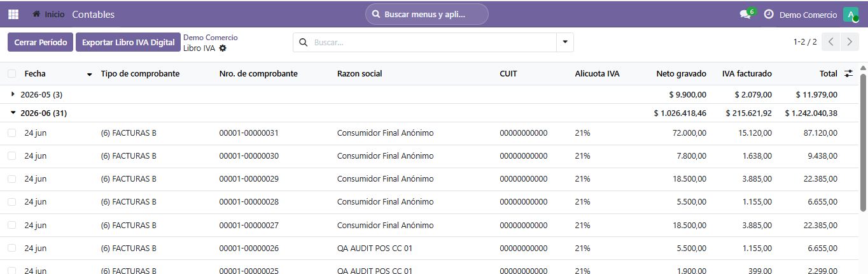Click the 9.438,00 total cell
The width and height of the screenshot is (868, 274).
click(823, 156)
